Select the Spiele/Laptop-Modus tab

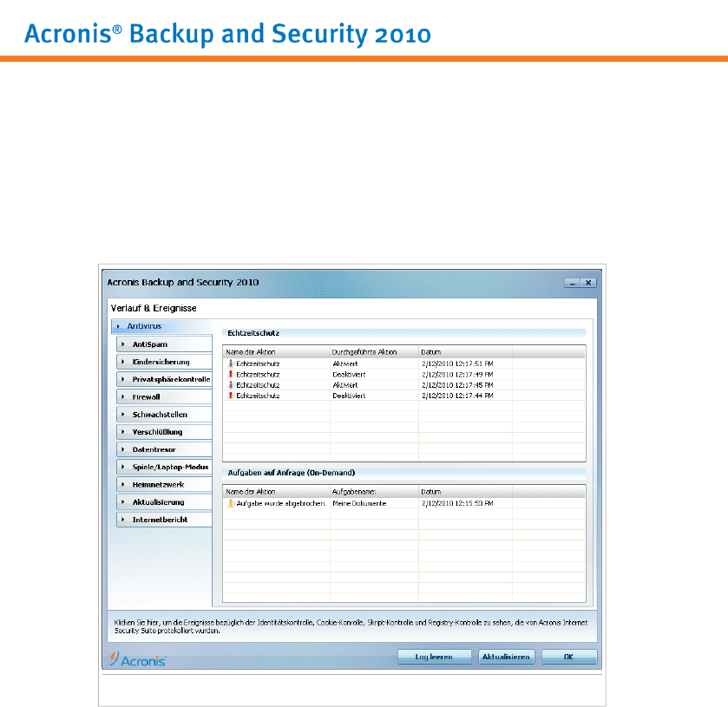164,467
